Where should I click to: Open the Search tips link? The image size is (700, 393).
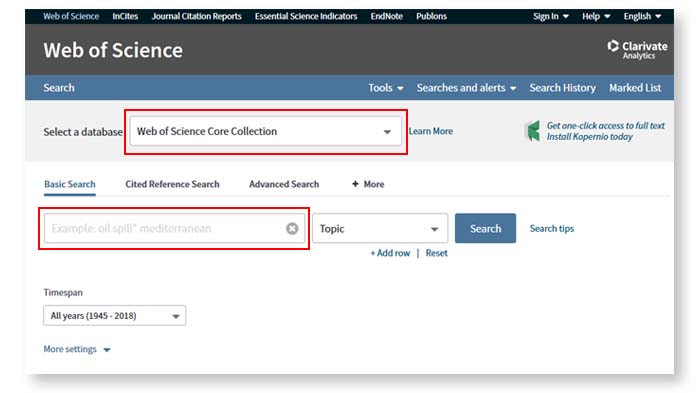552,229
